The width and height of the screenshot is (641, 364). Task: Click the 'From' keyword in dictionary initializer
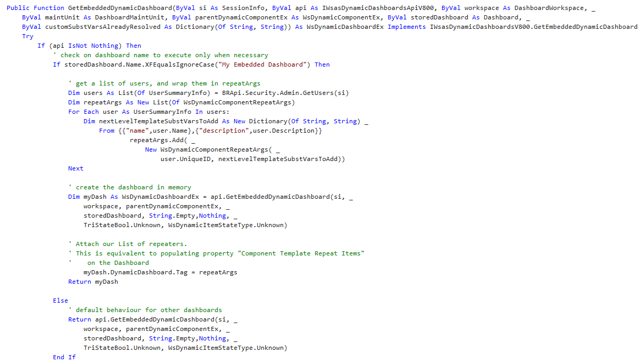pos(107,131)
